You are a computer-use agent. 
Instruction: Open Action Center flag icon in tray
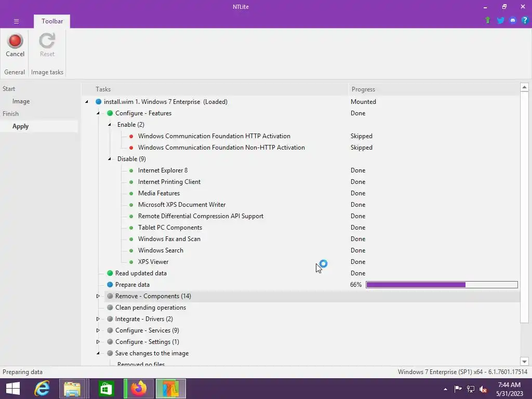[x=458, y=389]
